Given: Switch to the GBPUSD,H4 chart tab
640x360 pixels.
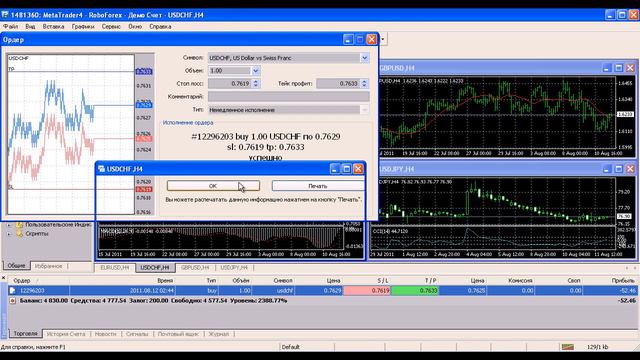Looking at the screenshot, I should [195, 268].
